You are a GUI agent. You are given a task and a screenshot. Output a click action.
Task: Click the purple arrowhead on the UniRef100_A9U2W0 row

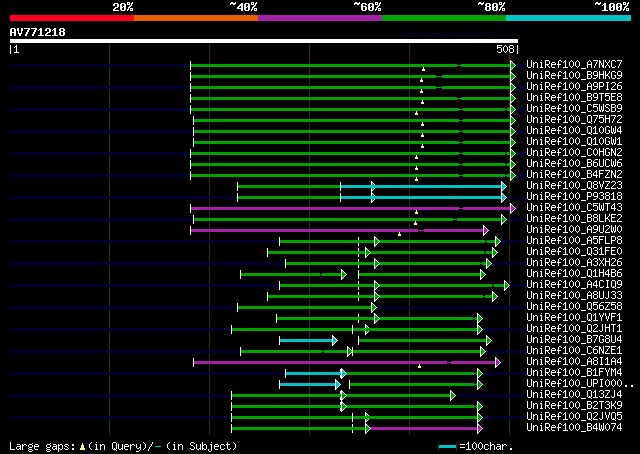[486, 231]
